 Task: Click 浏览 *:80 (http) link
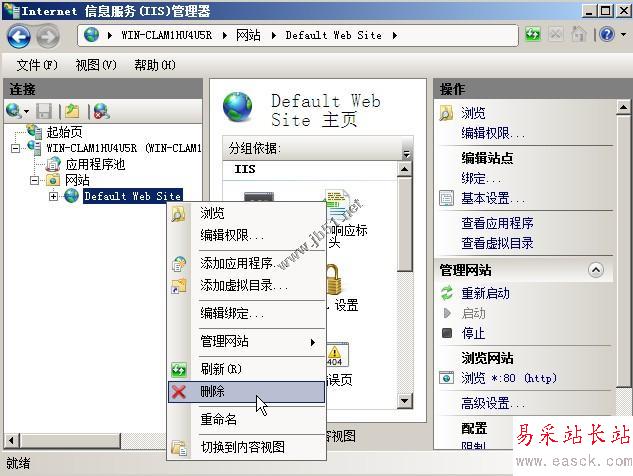(509, 378)
